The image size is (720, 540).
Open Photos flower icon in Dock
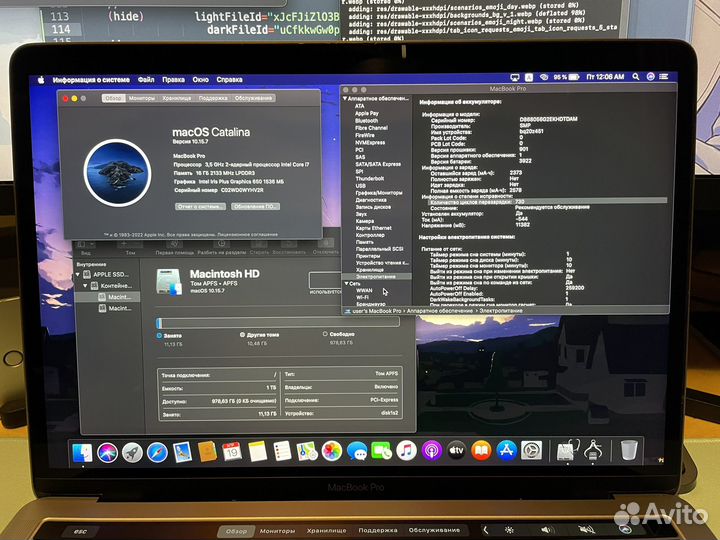point(332,451)
